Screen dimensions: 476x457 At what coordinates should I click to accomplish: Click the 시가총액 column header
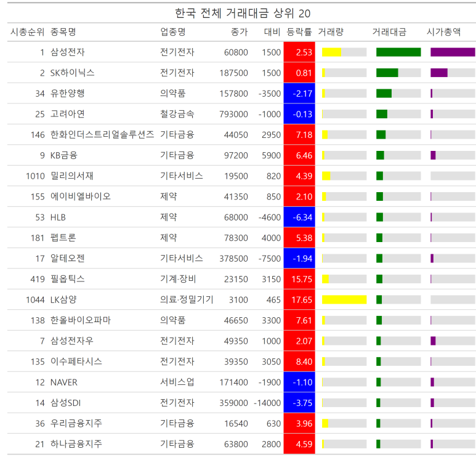[x=443, y=32]
